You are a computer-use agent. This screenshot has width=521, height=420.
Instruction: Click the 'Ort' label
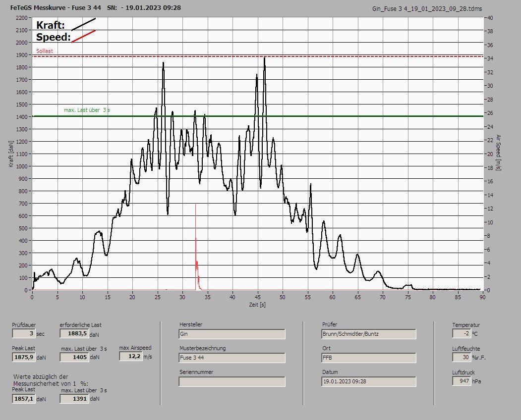point(326,348)
